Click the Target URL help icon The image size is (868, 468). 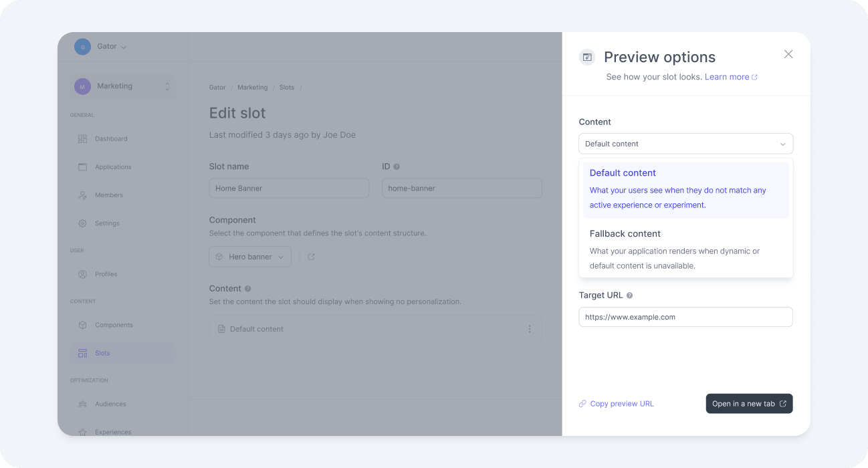[629, 296]
